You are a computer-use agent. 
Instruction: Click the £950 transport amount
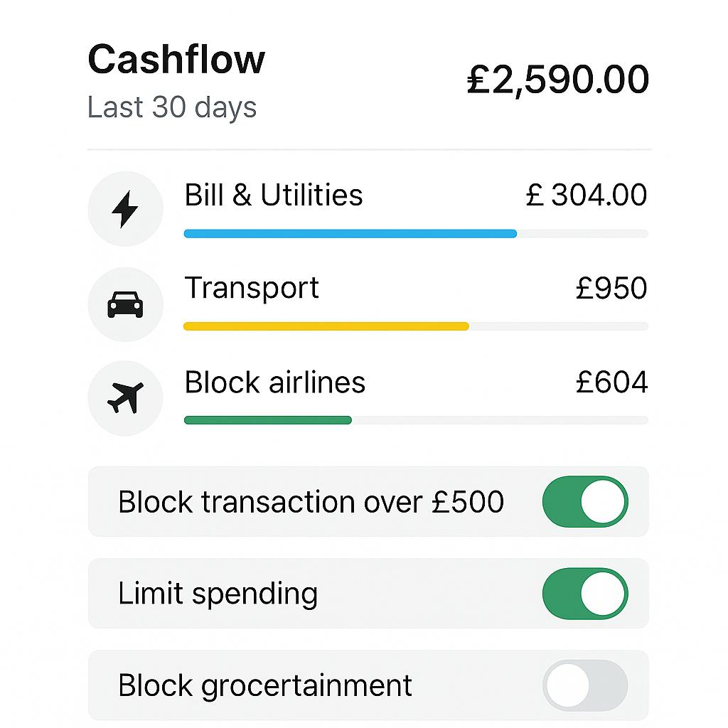click(611, 289)
